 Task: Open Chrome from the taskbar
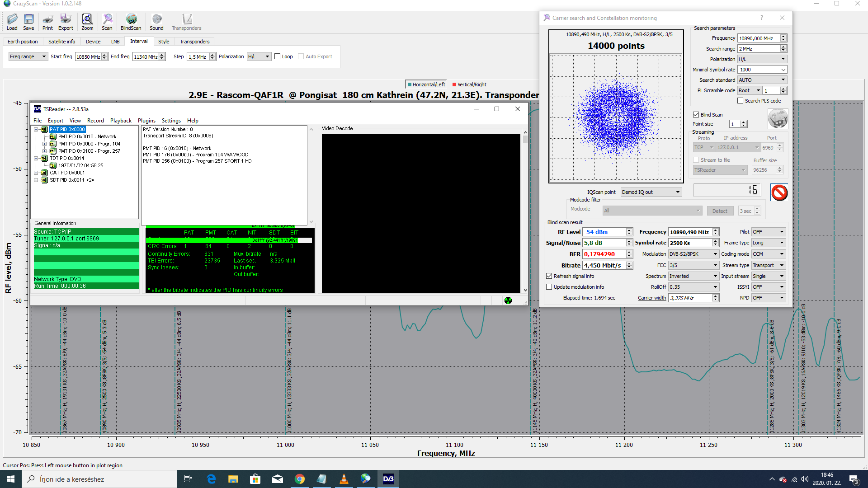point(299,479)
